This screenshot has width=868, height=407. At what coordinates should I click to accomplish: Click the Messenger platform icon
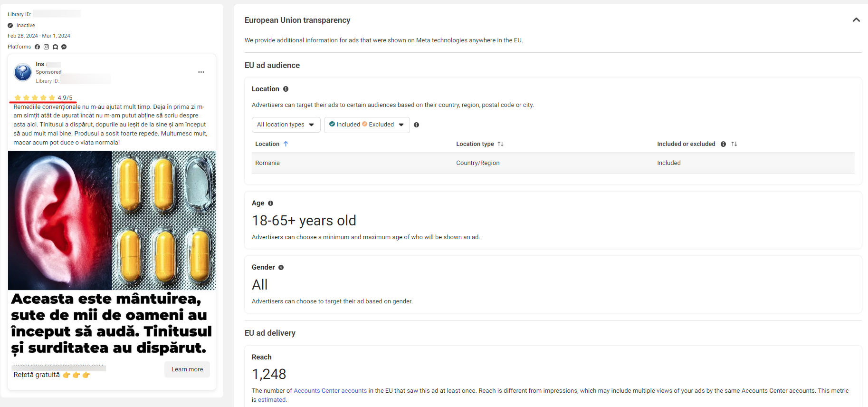[x=64, y=47]
